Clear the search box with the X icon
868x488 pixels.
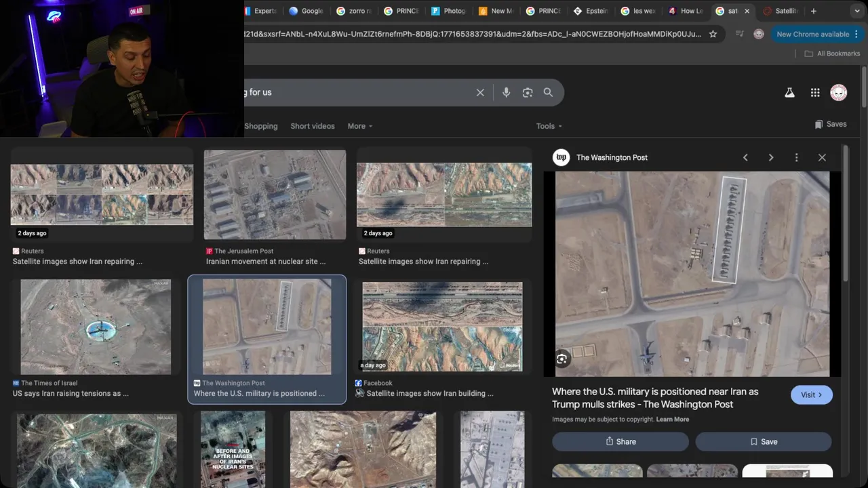480,92
